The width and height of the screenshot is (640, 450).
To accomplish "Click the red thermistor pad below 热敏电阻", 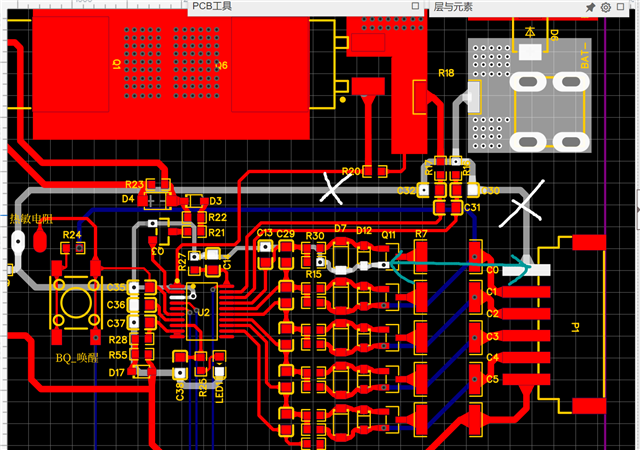I will coord(40,240).
